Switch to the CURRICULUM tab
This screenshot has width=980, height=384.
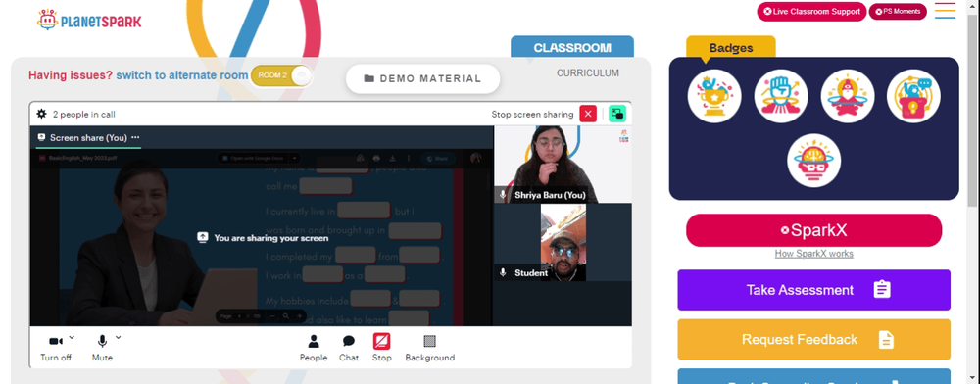tap(588, 73)
